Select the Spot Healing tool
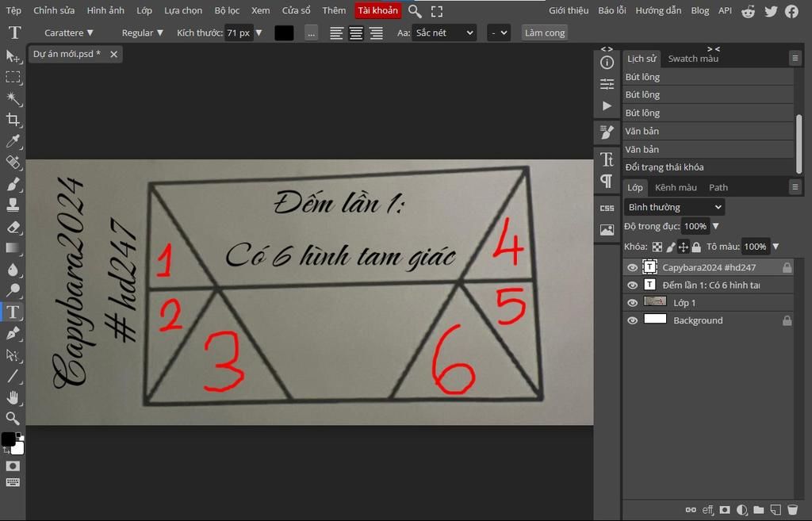 tap(13, 162)
